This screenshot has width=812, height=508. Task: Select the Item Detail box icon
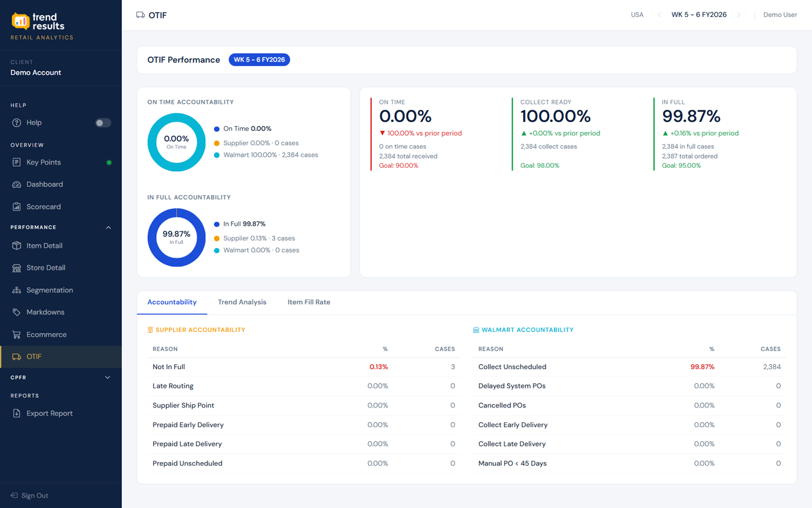tap(17, 246)
